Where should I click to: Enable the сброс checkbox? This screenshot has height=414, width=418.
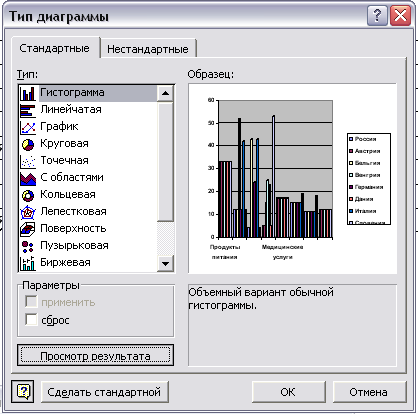click(x=31, y=320)
